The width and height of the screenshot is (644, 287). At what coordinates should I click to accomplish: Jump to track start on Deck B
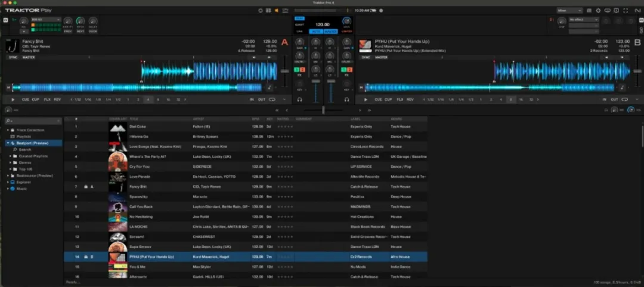point(361,87)
